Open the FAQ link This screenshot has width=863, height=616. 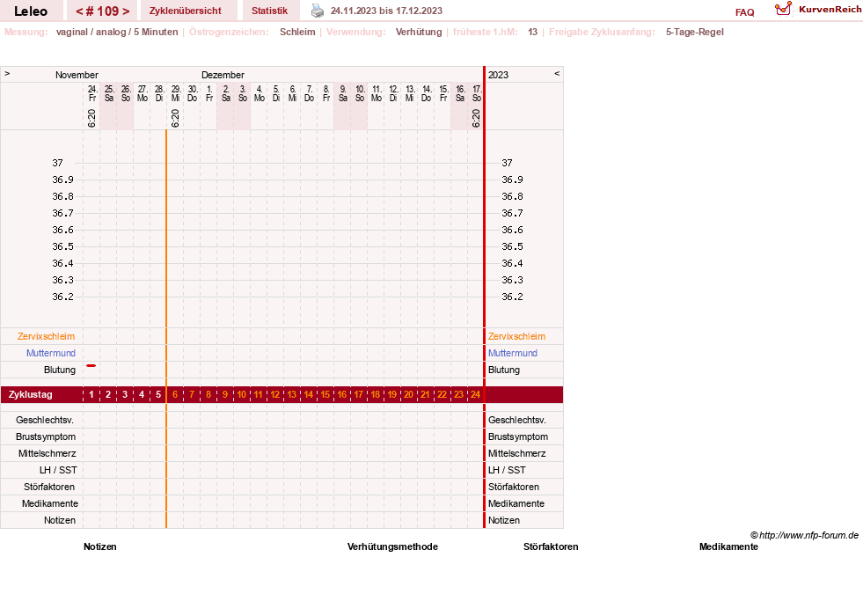pos(744,12)
